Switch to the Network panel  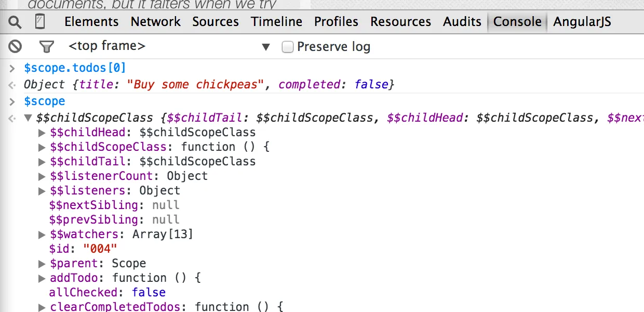(x=155, y=21)
